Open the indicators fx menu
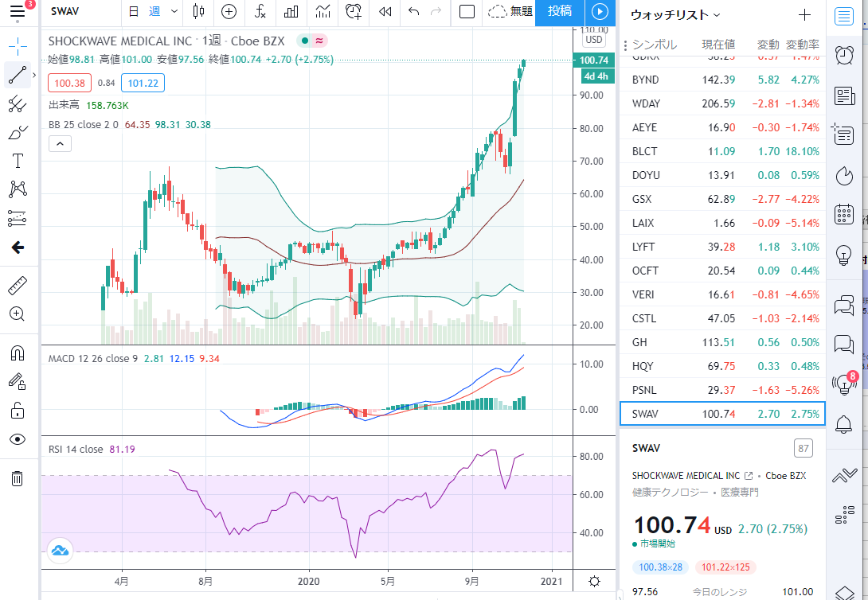868x600 pixels. [x=260, y=11]
